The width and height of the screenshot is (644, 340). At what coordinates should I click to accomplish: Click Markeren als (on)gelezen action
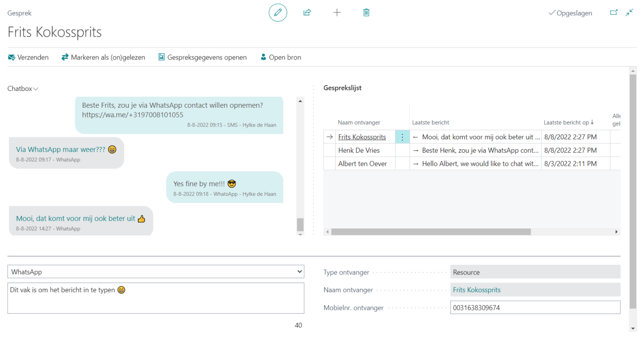[x=103, y=57]
